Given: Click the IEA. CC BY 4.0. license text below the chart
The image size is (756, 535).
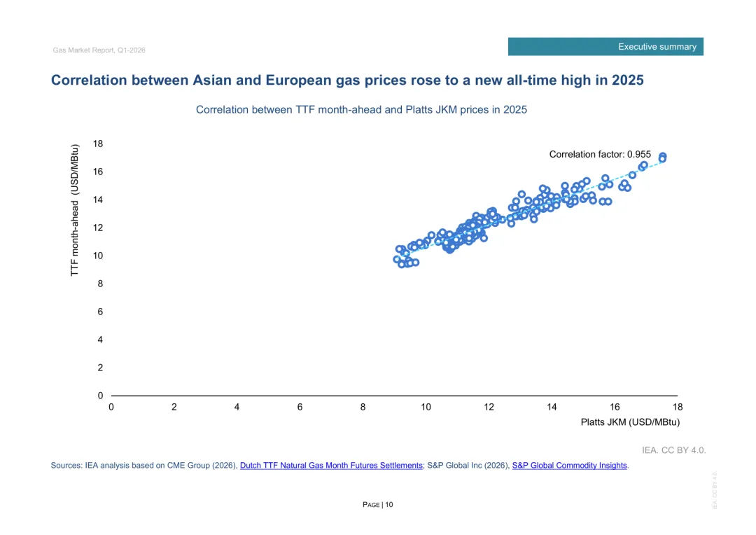Looking at the screenshot, I should click(x=673, y=450).
